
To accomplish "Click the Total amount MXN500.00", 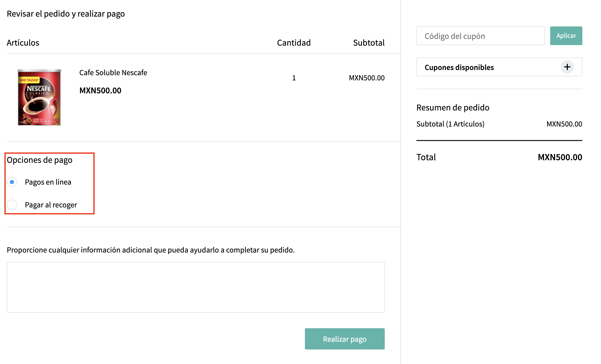I will click(x=560, y=157).
